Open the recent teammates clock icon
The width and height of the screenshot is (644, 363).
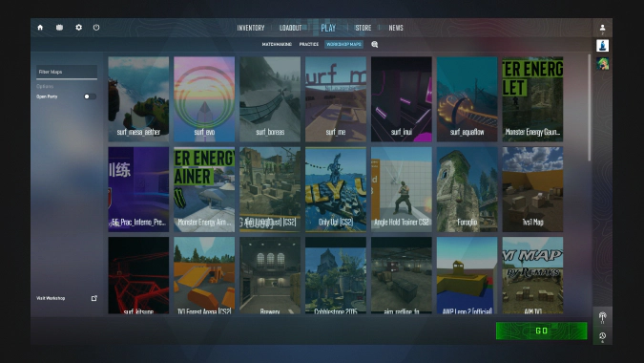pos(603,336)
